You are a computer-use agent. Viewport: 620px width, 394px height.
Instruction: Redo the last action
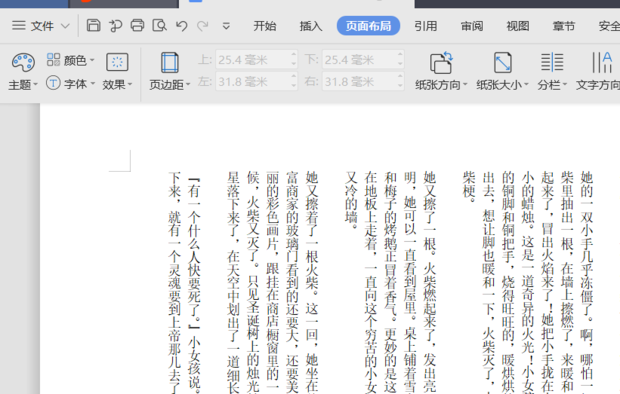pos(203,26)
